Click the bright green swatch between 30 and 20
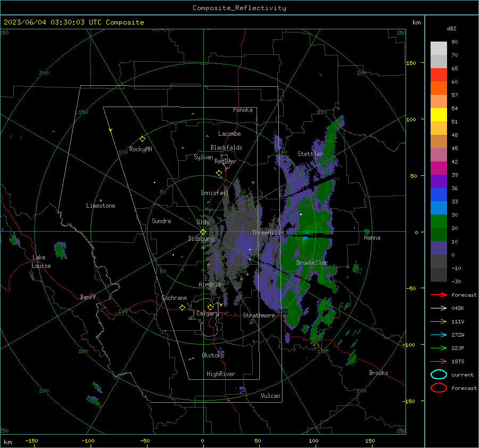Viewport: 479px width, 448px height. [x=439, y=222]
